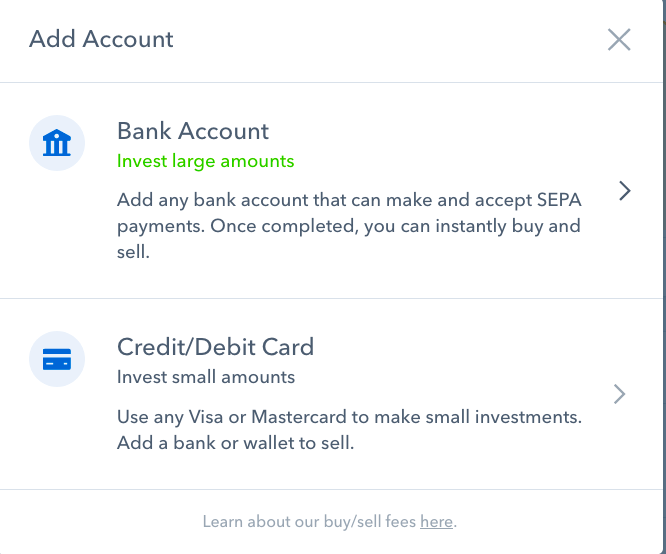The width and height of the screenshot is (666, 554).
Task: Click the round background behind the card icon
Action: (40, 372)
